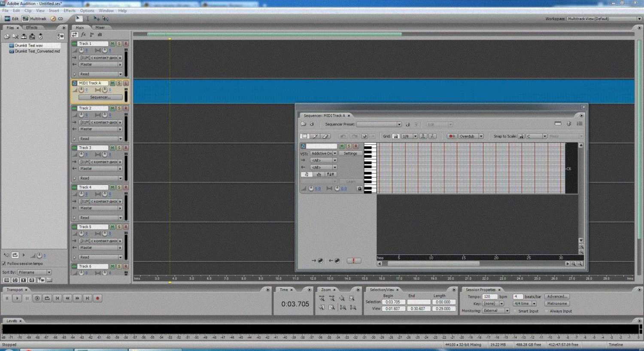Click the MIDI record button in Sequencer
The width and height of the screenshot is (644, 351).
click(452, 136)
